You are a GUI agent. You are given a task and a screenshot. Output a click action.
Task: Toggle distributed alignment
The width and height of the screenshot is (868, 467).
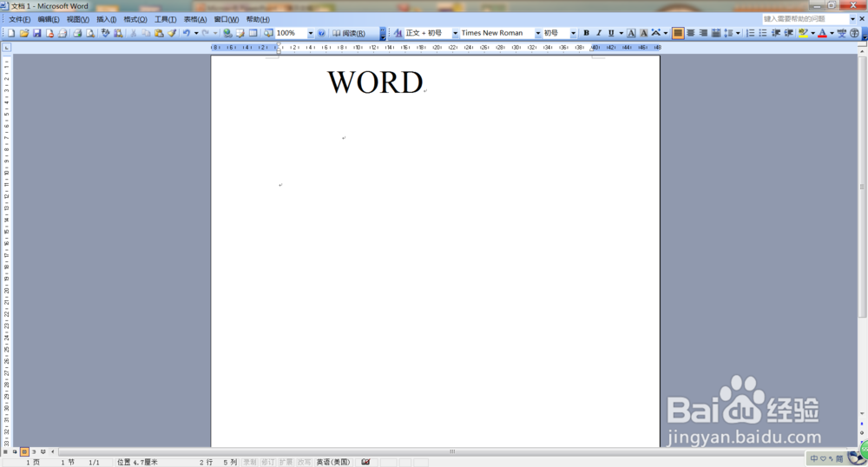pos(716,33)
